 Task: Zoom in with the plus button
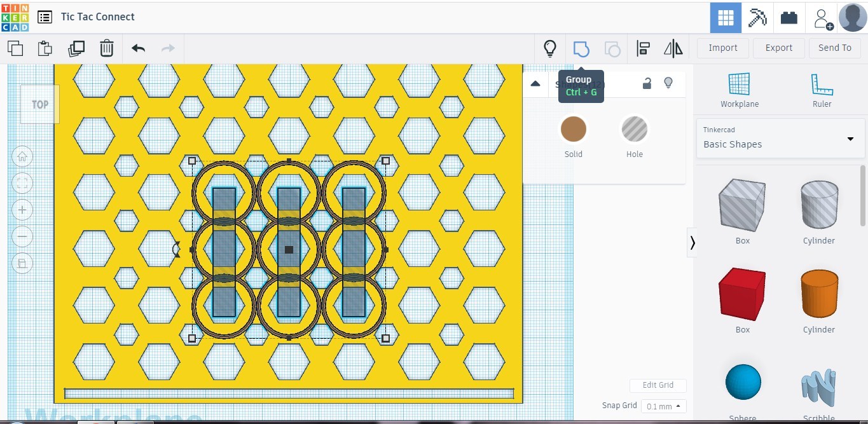pyautogui.click(x=22, y=210)
